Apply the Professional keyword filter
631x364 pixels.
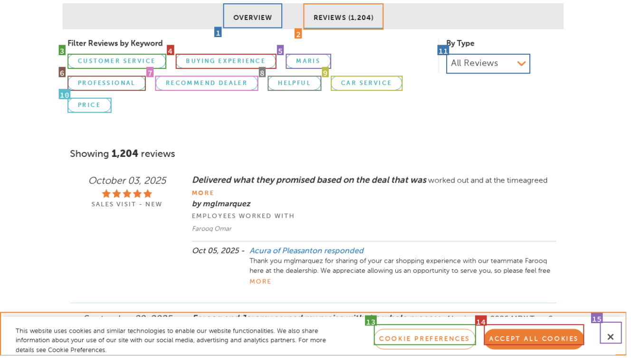pyautogui.click(x=106, y=83)
